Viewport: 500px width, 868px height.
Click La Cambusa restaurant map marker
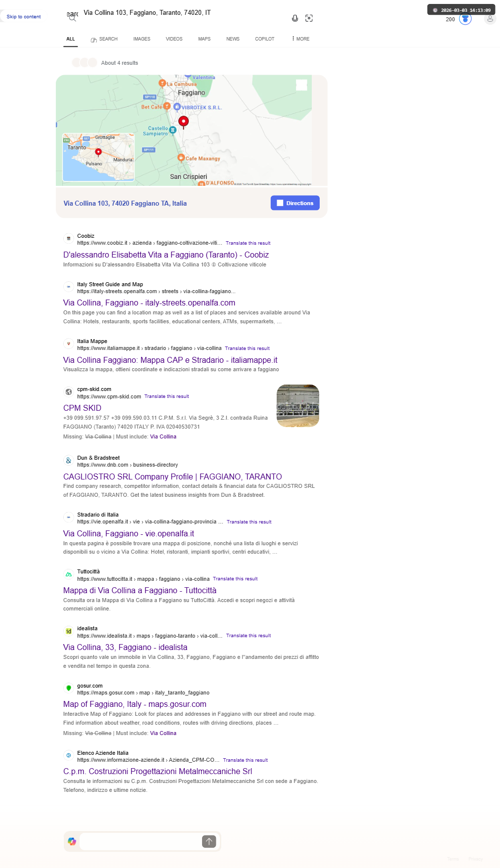pyautogui.click(x=162, y=83)
